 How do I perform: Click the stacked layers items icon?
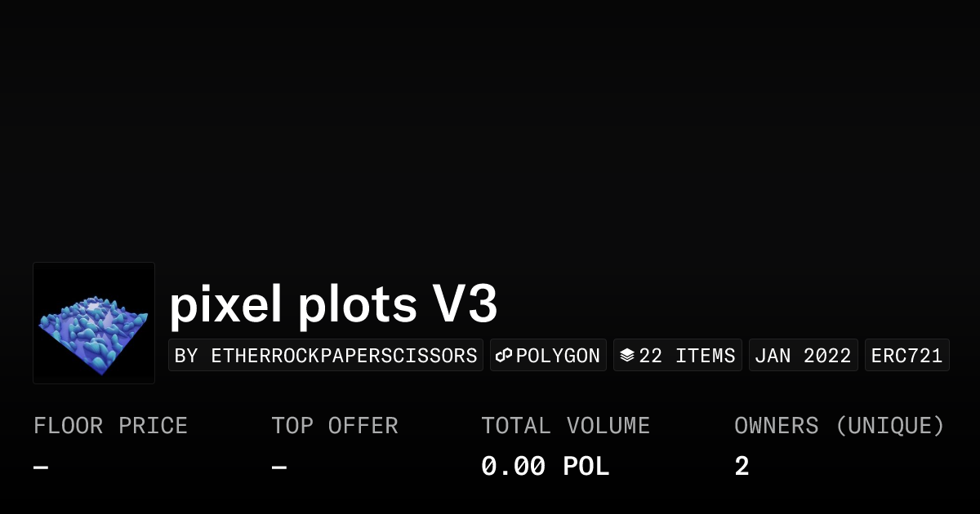pyautogui.click(x=626, y=356)
